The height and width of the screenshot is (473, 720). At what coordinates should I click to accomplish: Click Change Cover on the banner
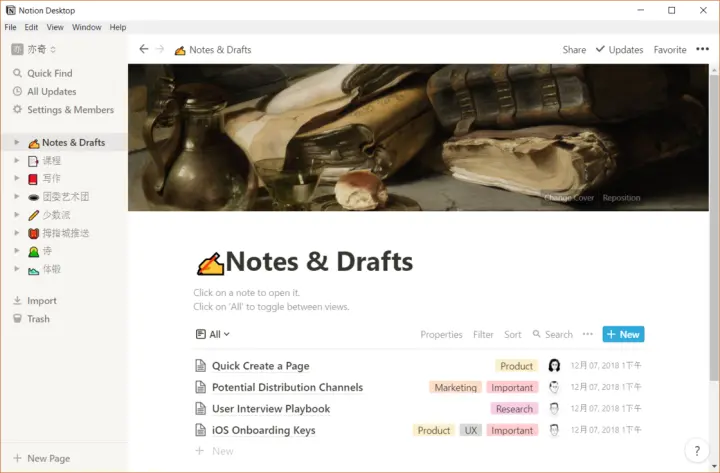(569, 197)
